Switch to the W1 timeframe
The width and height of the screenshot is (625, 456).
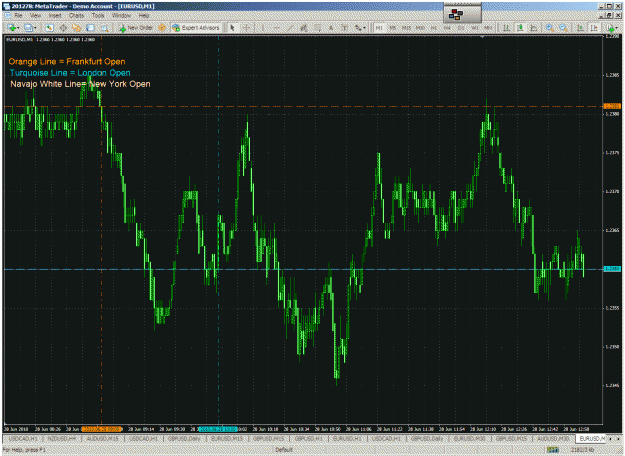pos(475,28)
